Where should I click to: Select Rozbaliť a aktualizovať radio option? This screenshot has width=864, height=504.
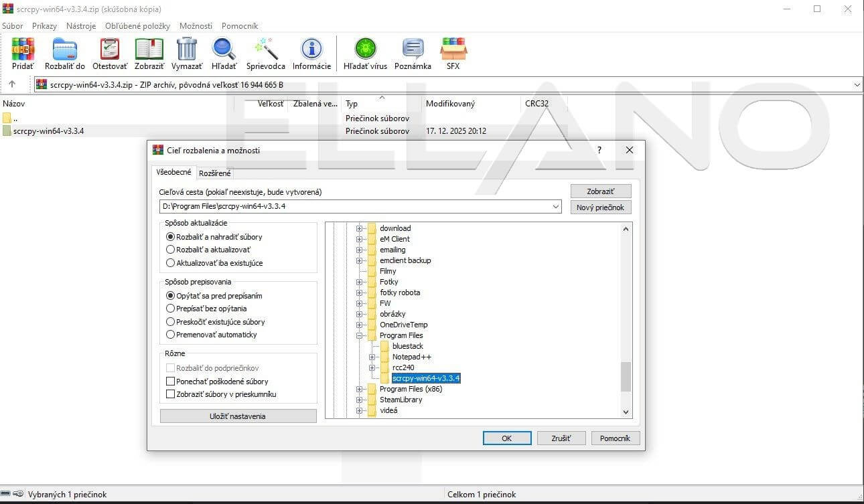pos(170,250)
